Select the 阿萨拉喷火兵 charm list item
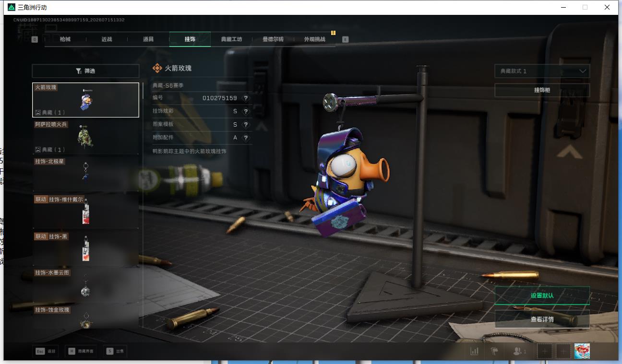 click(85, 137)
